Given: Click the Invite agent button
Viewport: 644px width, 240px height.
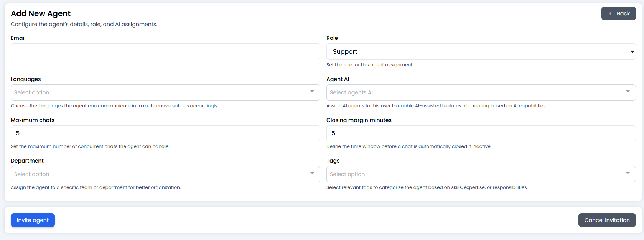Looking at the screenshot, I should (x=33, y=220).
